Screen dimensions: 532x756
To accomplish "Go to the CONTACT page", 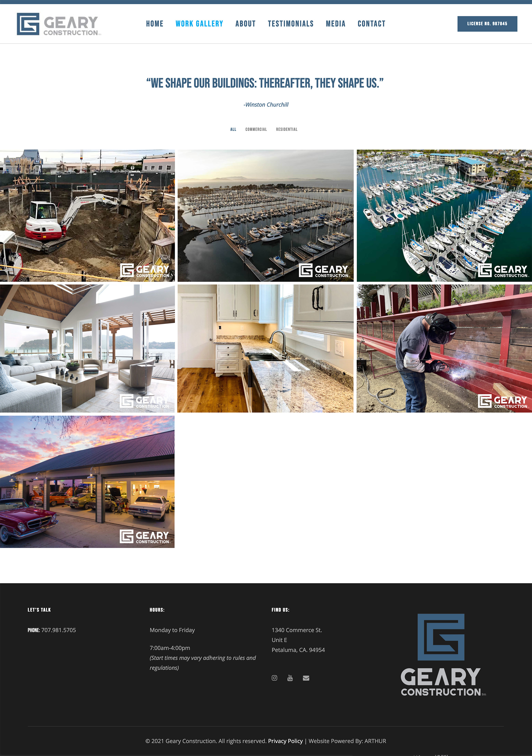I will (371, 24).
